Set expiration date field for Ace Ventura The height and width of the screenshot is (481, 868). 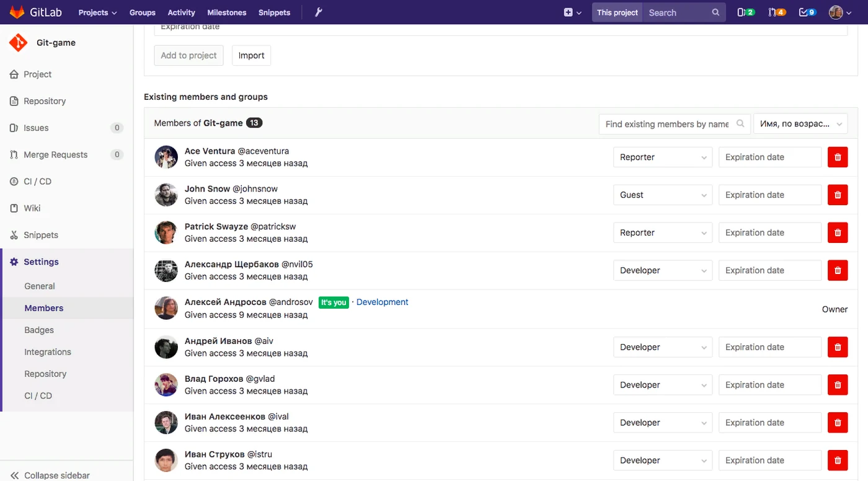(x=770, y=157)
